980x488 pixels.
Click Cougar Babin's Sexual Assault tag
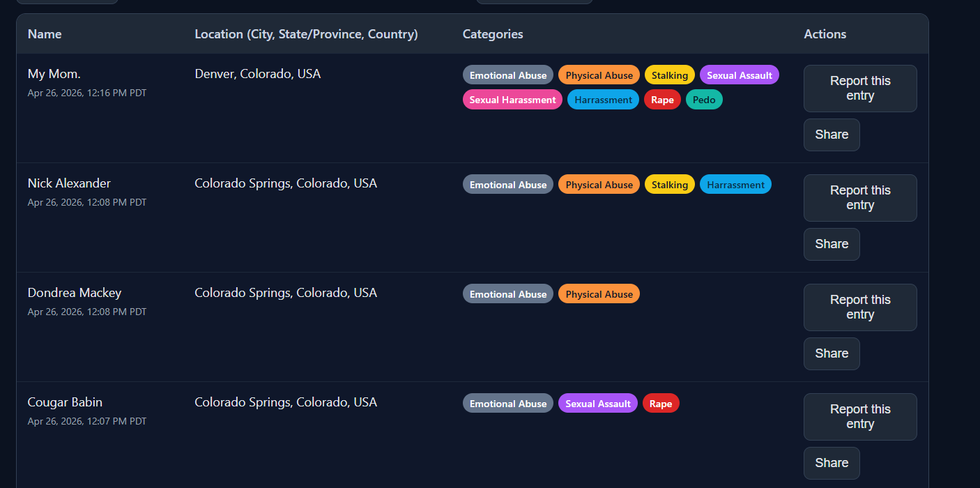[598, 404]
